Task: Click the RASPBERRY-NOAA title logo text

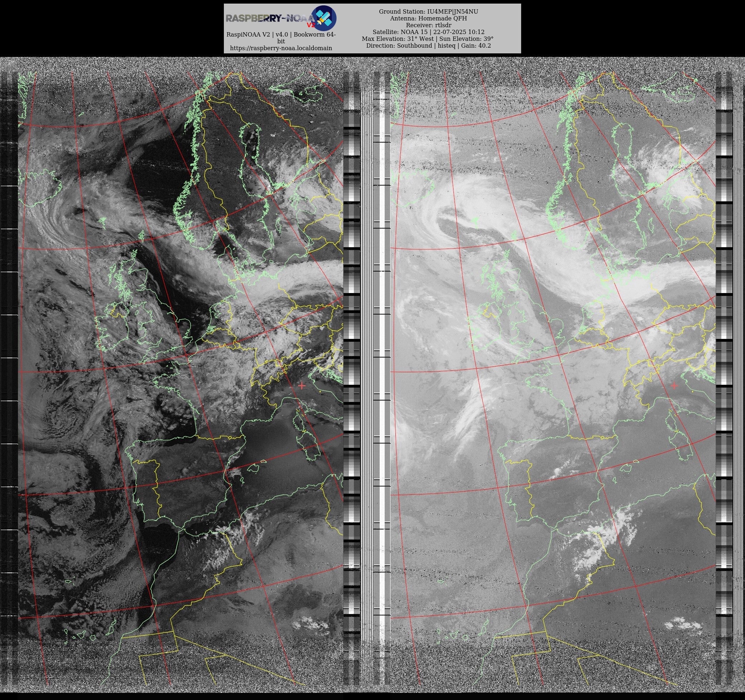Action: coord(270,19)
